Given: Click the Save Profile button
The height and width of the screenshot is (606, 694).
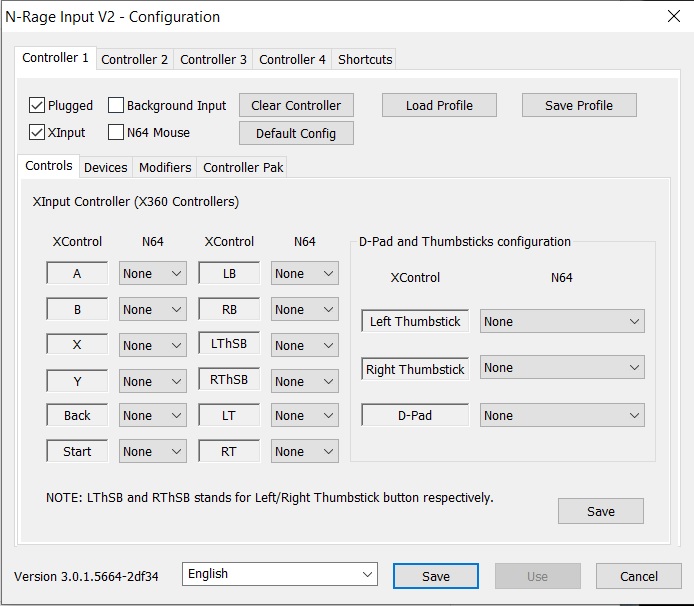Looking at the screenshot, I should click(579, 105).
